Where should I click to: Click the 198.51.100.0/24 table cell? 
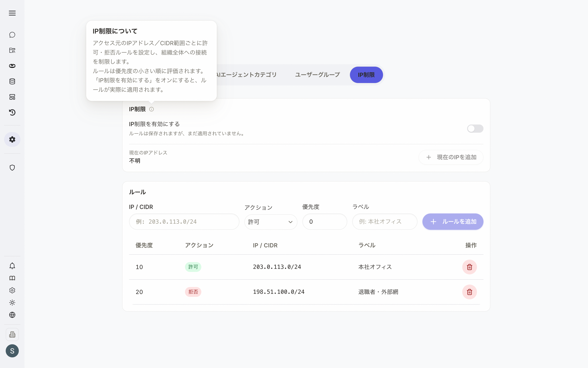[279, 292]
